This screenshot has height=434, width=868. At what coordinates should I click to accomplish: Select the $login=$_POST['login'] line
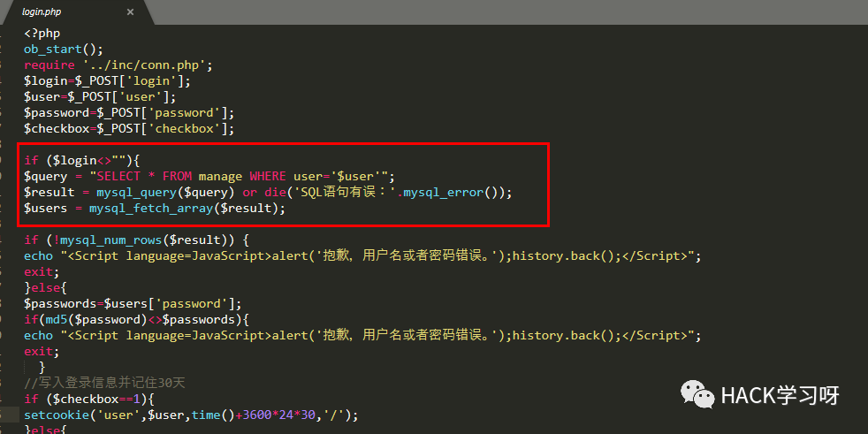pyautogui.click(x=107, y=81)
